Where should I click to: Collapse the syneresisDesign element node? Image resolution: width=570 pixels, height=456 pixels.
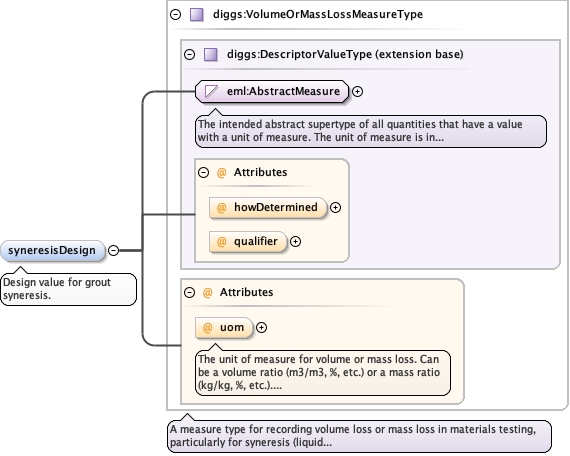114,250
